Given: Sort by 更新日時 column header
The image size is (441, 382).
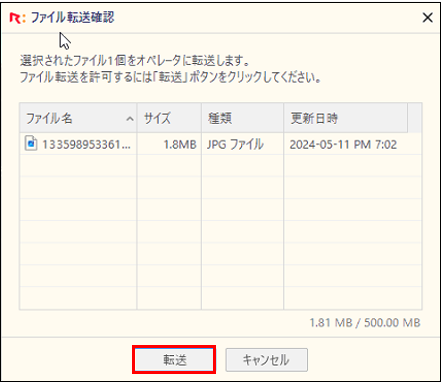Looking at the screenshot, I should [346, 118].
